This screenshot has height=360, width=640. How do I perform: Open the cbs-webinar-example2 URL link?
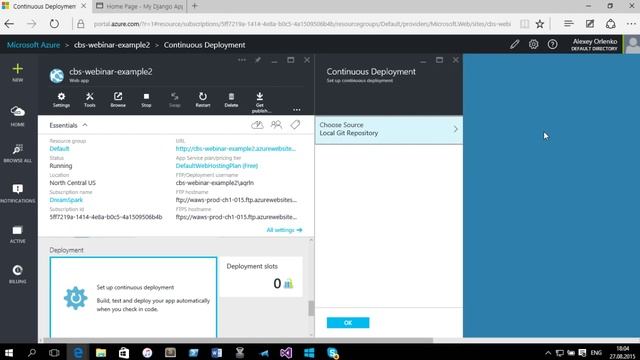coord(236,149)
